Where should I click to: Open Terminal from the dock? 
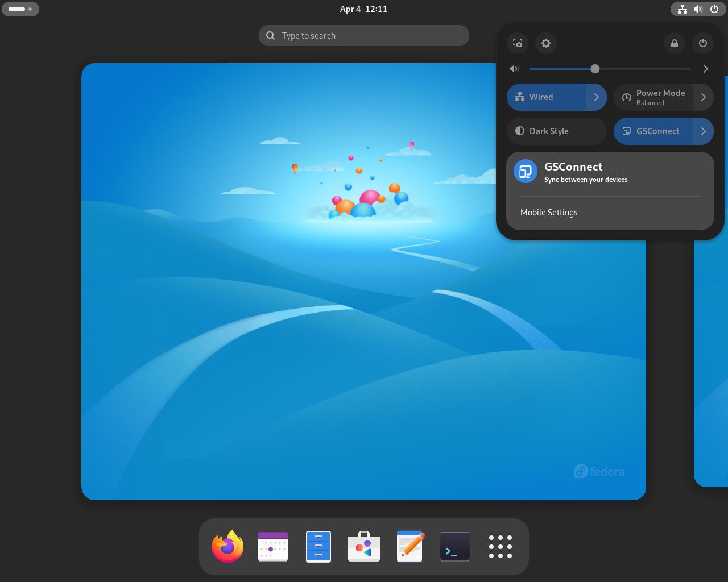455,546
